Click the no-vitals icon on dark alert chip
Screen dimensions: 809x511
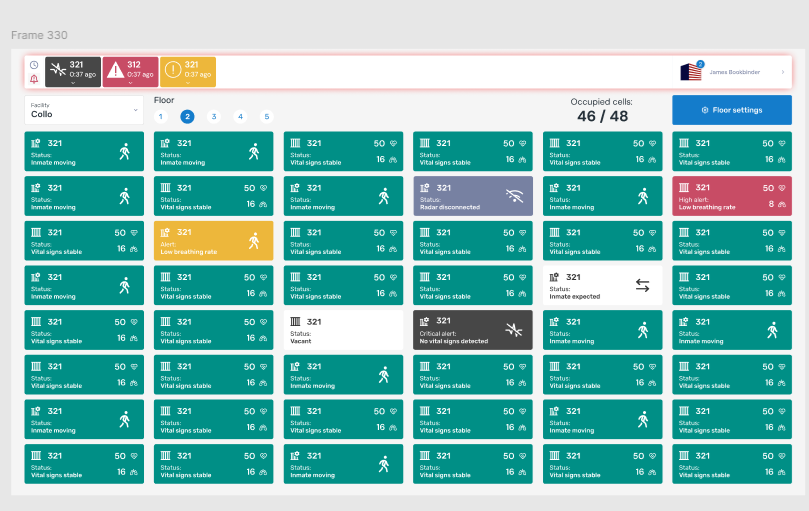[58, 69]
